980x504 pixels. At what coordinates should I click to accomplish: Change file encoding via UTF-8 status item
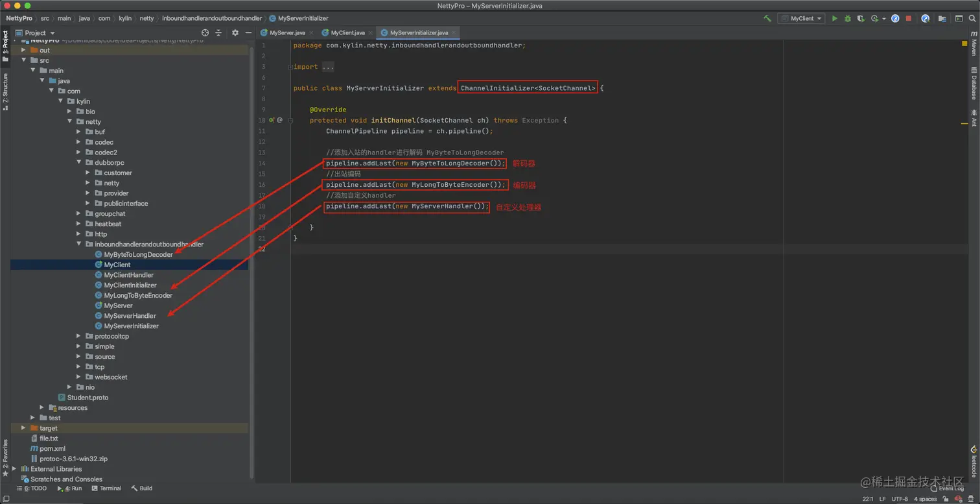900,499
